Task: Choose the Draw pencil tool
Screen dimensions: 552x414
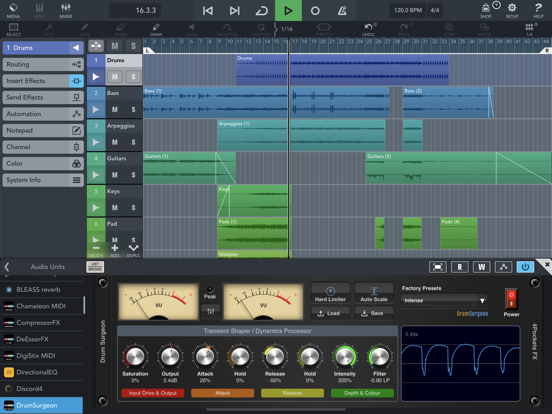Action: (156, 29)
